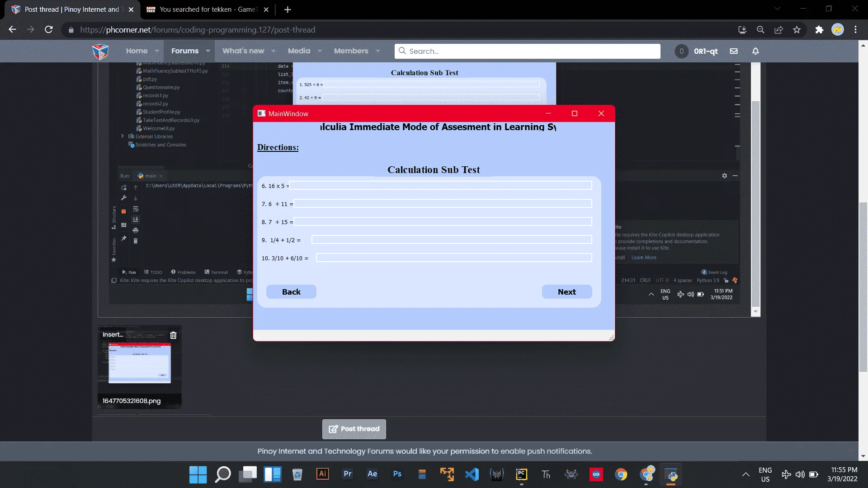This screenshot has height=488, width=868.
Task: Delete the attached 1647705321608.png file
Action: click(173, 335)
